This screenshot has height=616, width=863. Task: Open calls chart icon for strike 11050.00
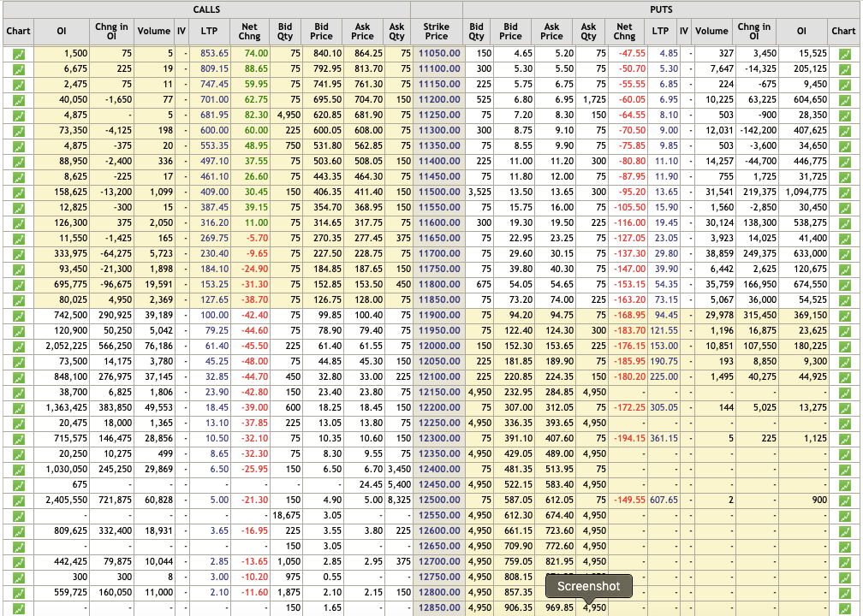tap(18, 54)
